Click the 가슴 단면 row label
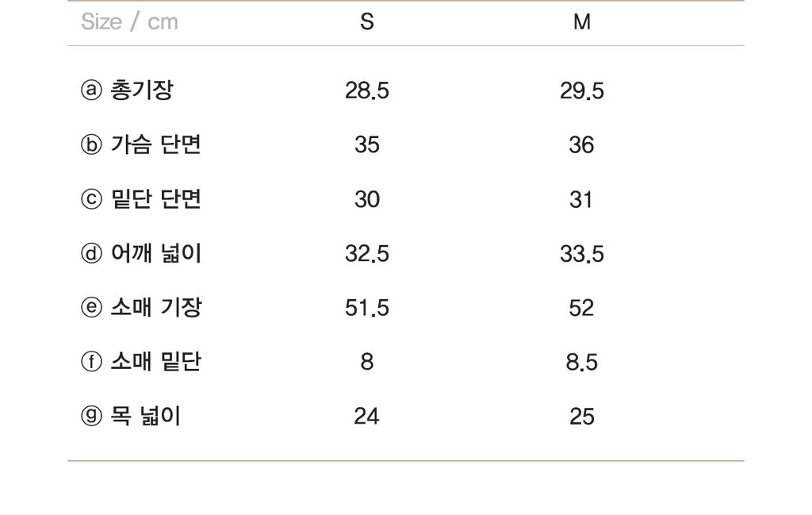 point(156,144)
